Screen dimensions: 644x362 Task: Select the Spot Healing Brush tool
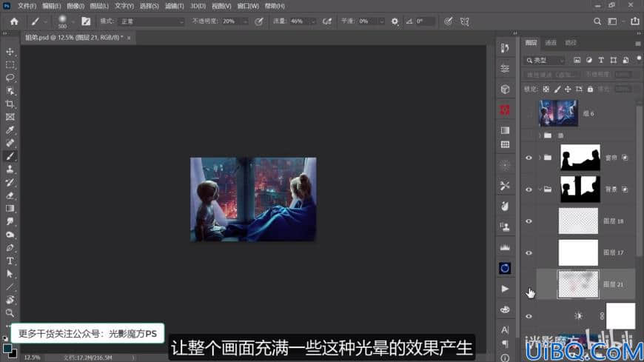[x=10, y=144]
